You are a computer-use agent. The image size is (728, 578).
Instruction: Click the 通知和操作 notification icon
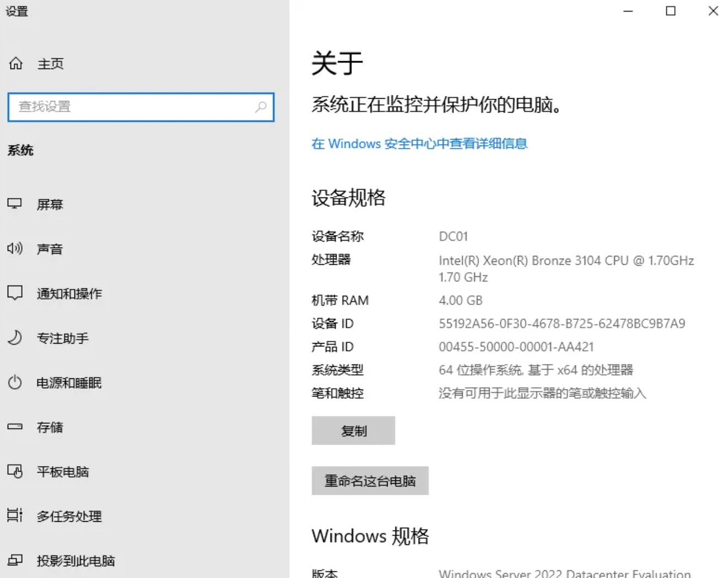[x=15, y=293]
